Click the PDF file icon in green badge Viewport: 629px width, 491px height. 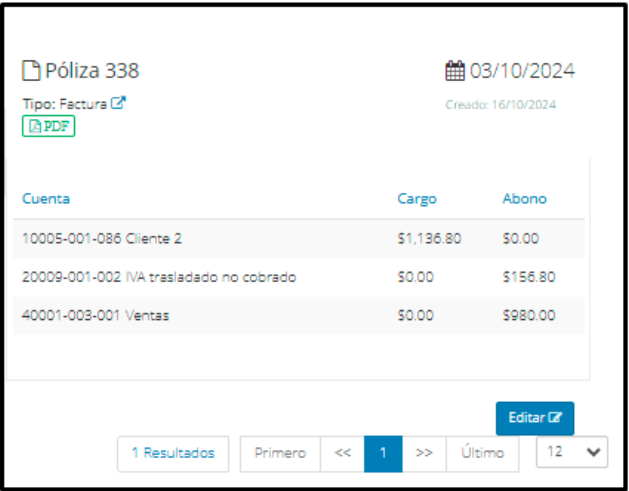point(35,126)
